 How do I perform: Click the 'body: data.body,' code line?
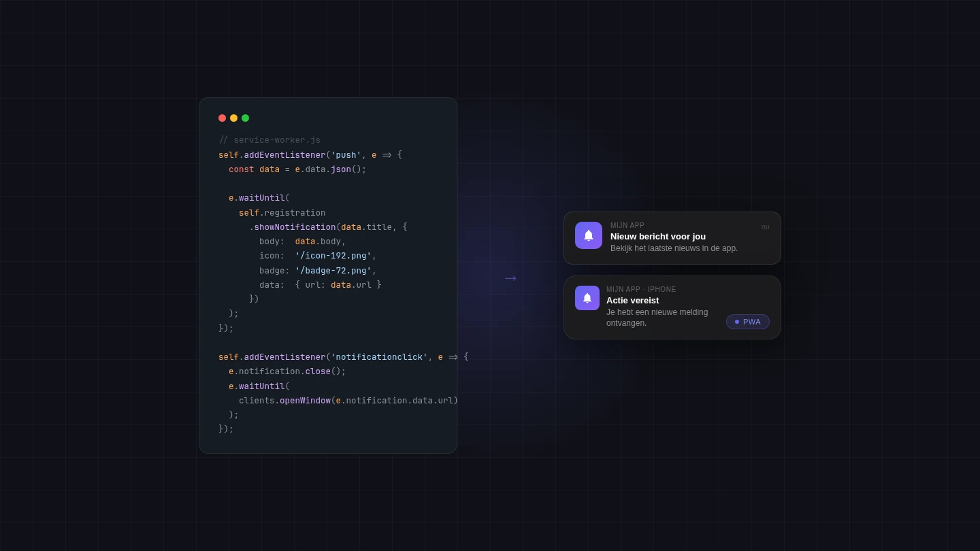pyautogui.click(x=303, y=241)
